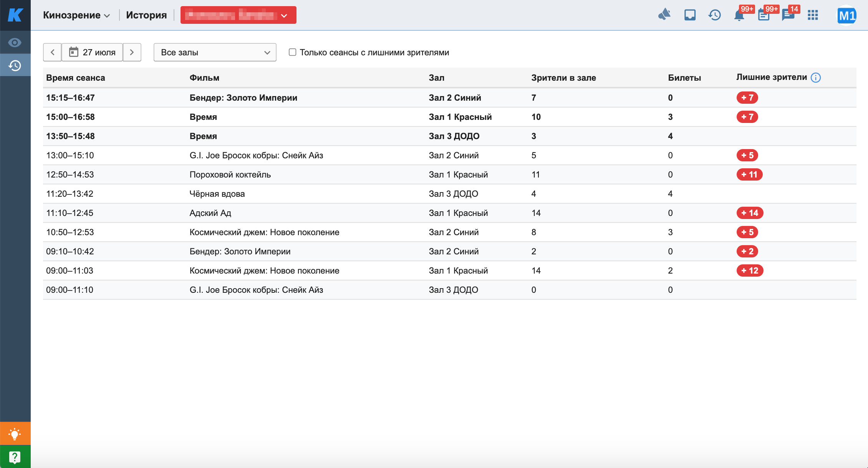
Task: Go to previous day arrow
Action: click(53, 52)
